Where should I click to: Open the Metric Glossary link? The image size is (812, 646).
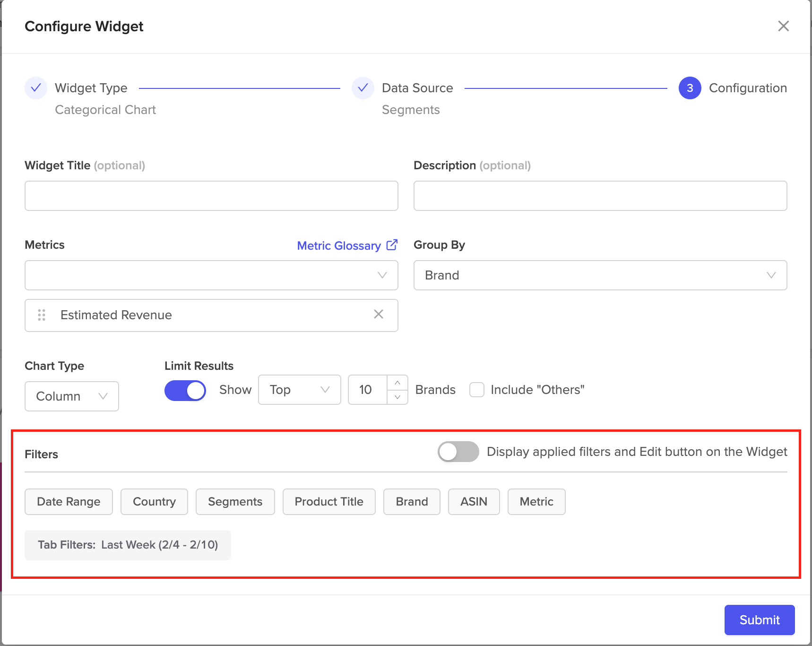pyautogui.click(x=339, y=245)
